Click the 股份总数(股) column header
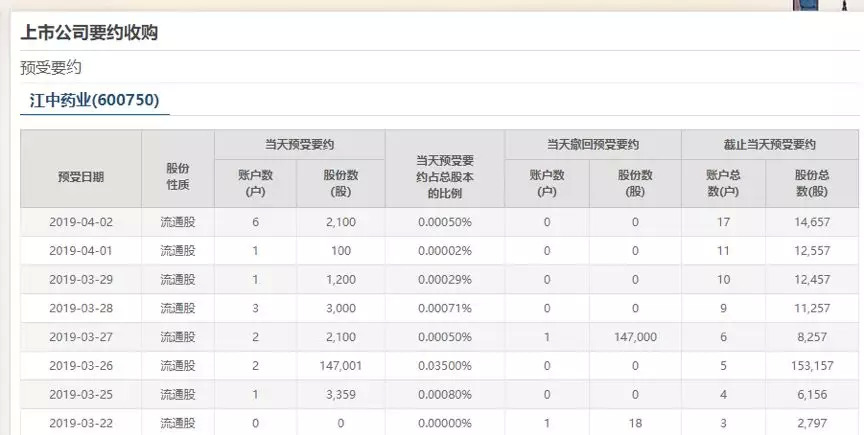 point(812,183)
